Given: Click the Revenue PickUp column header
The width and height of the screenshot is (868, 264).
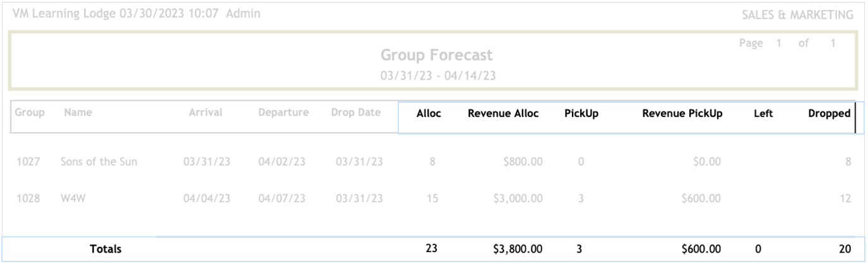Looking at the screenshot, I should pyautogui.click(x=682, y=115).
